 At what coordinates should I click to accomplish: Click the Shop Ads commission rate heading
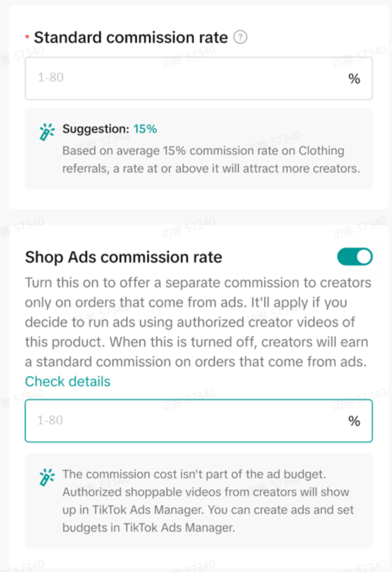coord(123,257)
